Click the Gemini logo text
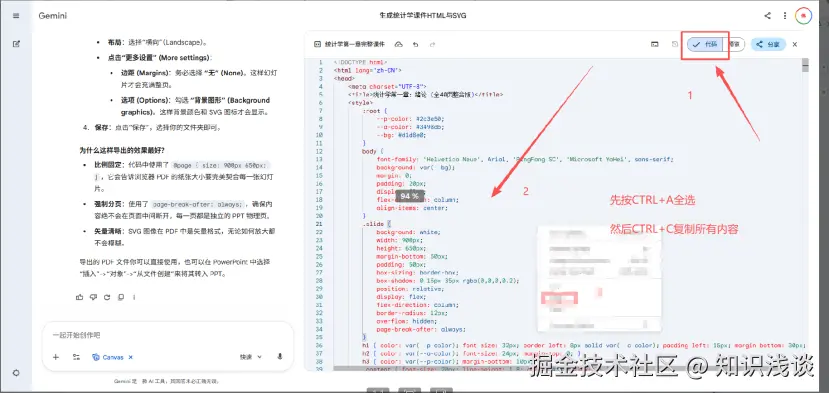This screenshot has height=394, width=829. click(52, 16)
